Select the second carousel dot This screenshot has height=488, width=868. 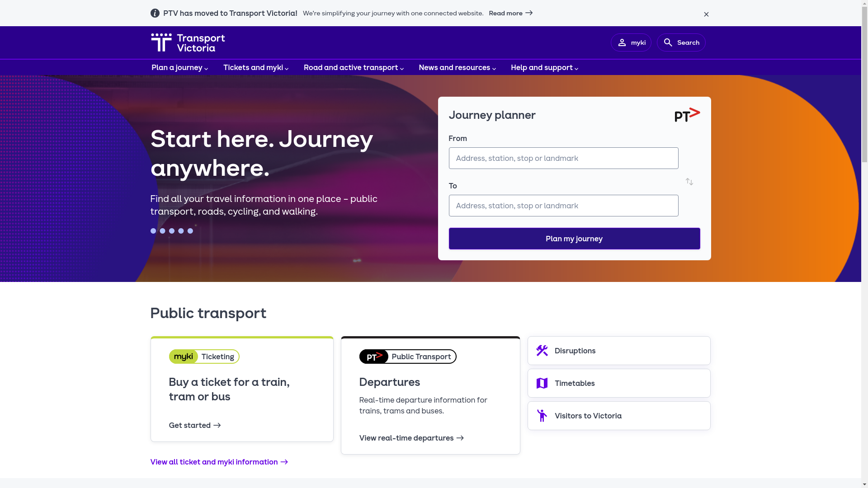click(162, 231)
